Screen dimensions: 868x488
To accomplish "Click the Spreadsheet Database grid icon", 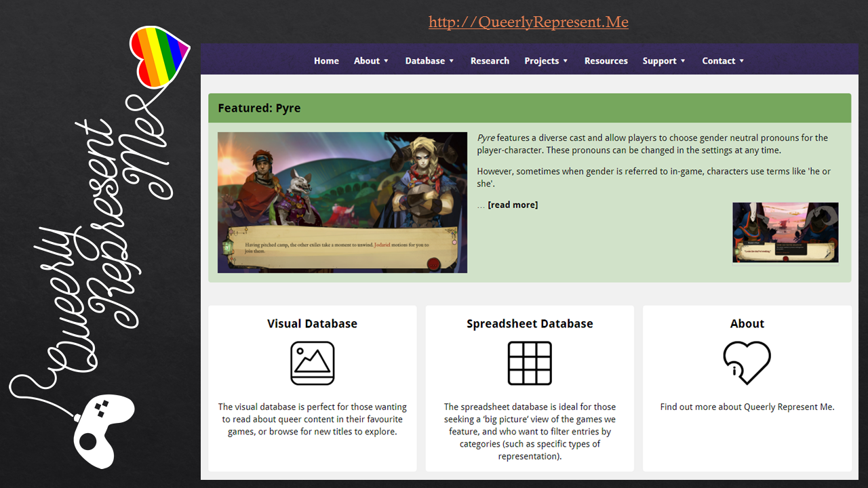I will click(530, 363).
